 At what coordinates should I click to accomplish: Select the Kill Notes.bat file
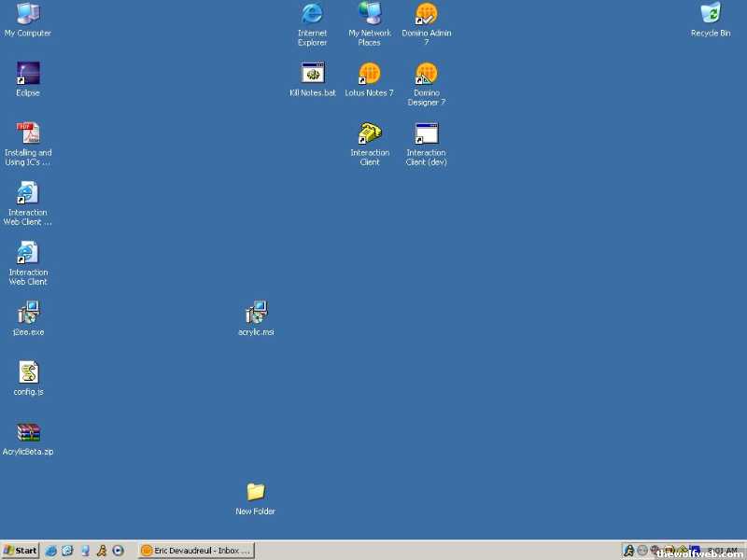coord(313,74)
